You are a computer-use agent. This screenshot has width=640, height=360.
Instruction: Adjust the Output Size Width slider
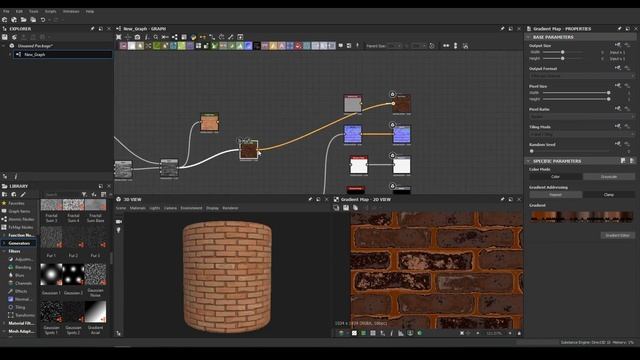point(562,52)
